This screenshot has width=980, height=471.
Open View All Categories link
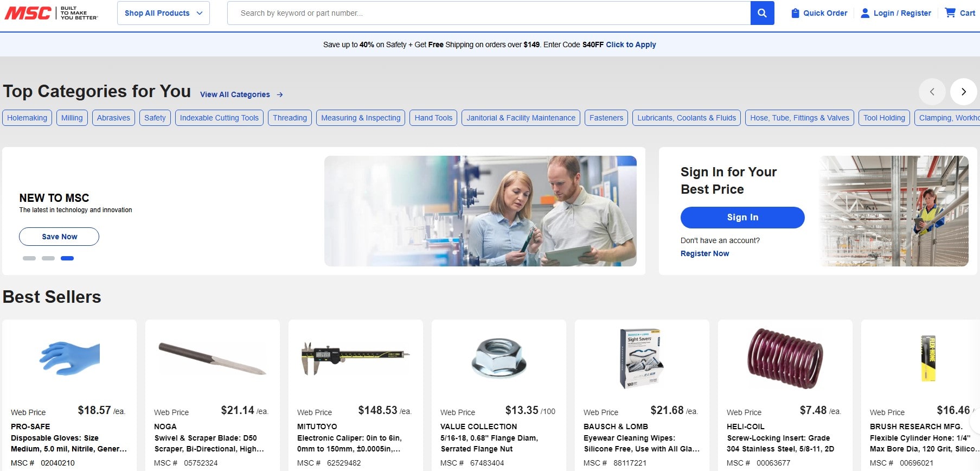[x=235, y=94]
